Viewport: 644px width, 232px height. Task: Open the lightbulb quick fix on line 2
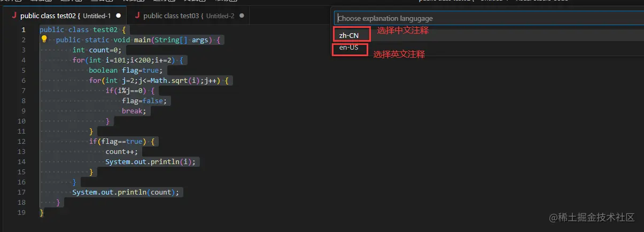point(44,40)
